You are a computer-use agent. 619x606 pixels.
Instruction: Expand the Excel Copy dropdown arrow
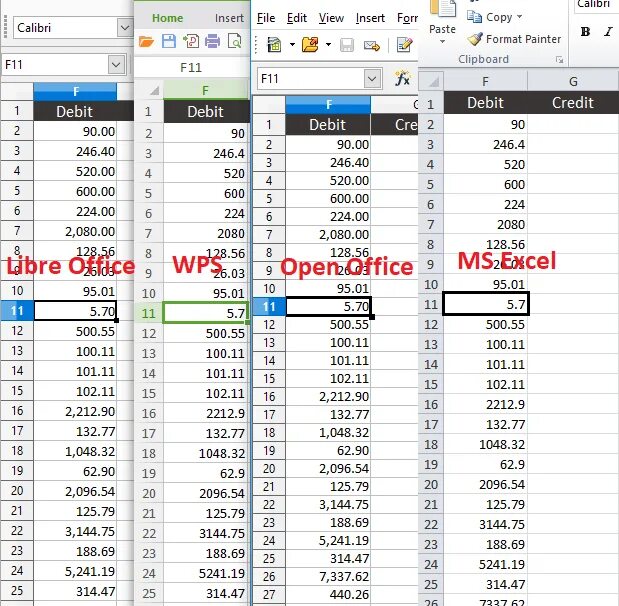pos(520,17)
